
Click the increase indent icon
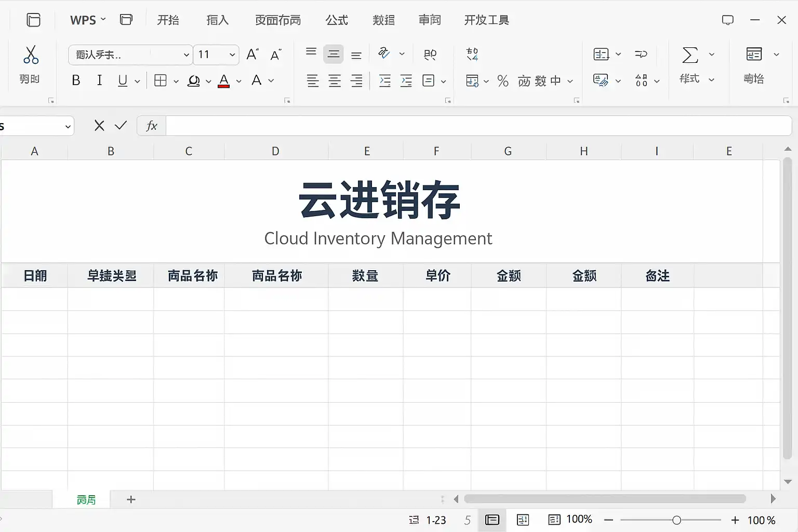[x=406, y=81]
